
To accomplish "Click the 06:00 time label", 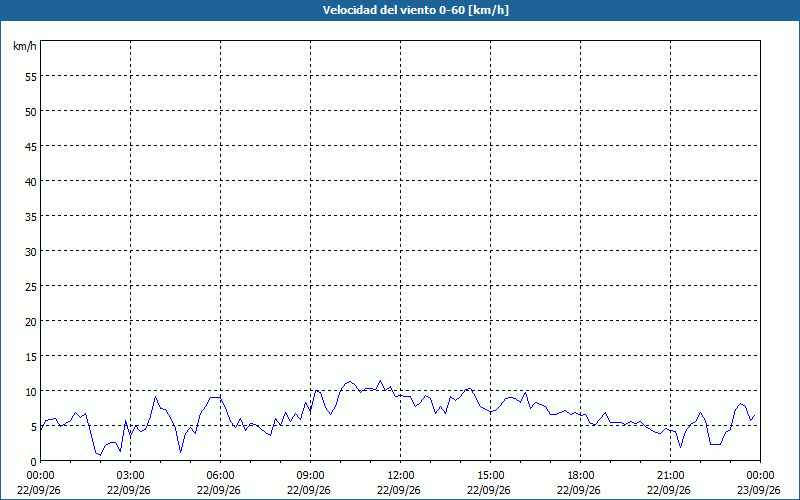I will (220, 476).
